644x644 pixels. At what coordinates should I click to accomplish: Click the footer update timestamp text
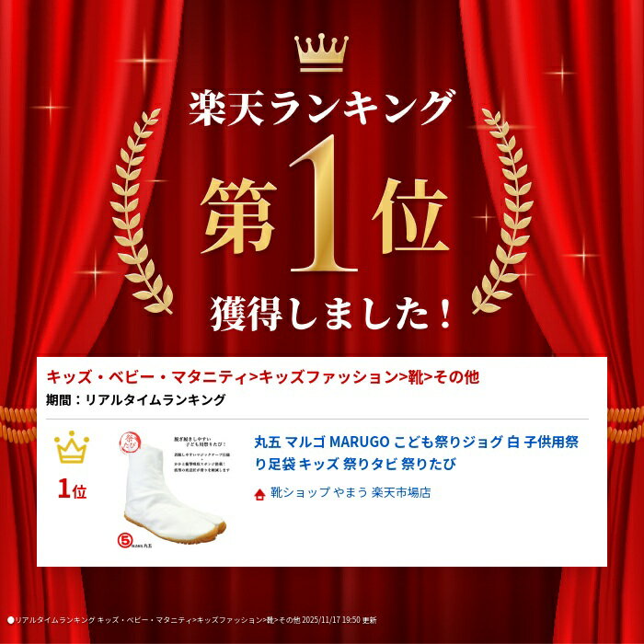click(x=339, y=620)
